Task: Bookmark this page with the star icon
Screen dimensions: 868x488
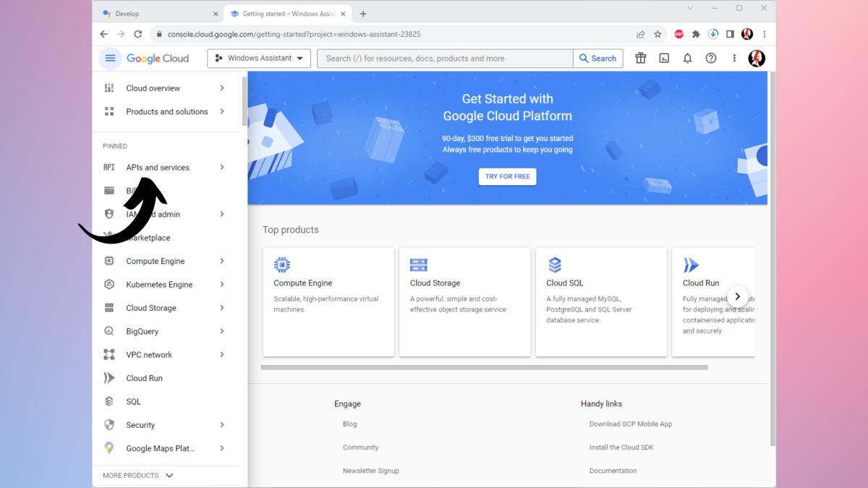Action: (x=658, y=34)
